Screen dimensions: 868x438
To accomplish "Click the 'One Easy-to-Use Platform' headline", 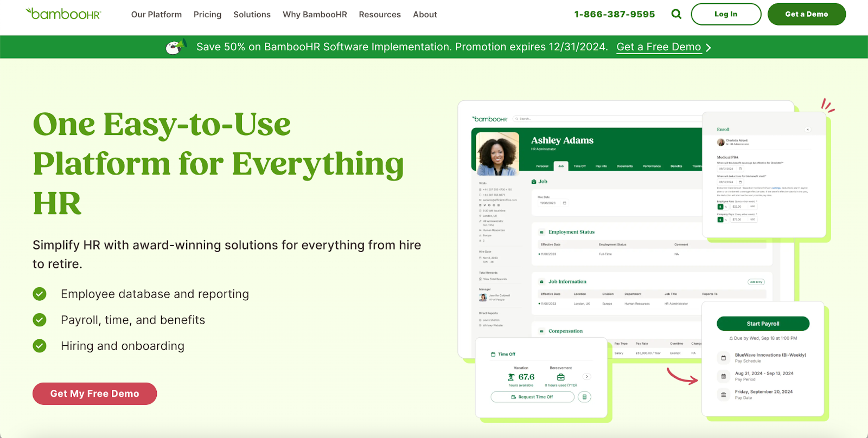I will pos(218,164).
